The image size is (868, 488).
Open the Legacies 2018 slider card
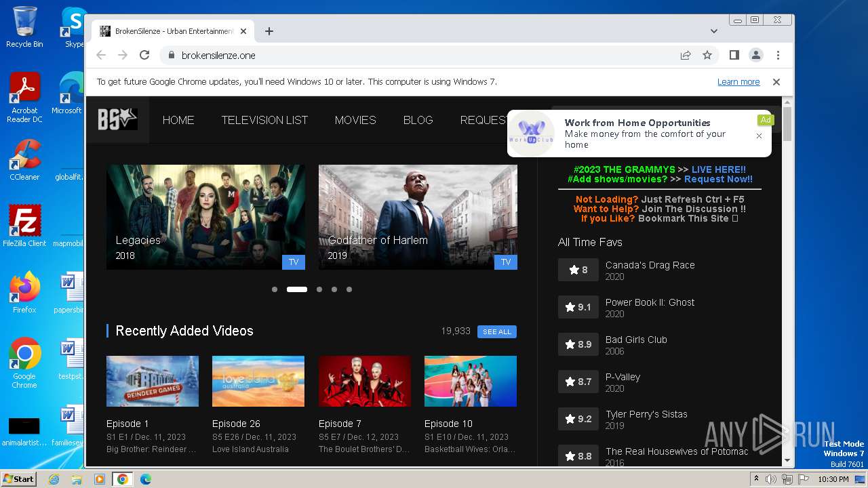tap(205, 217)
